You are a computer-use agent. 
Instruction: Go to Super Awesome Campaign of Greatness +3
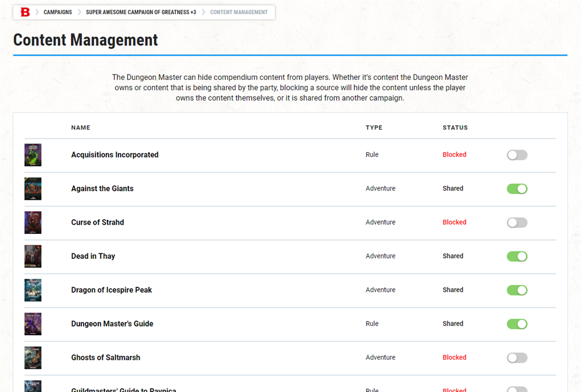(141, 12)
